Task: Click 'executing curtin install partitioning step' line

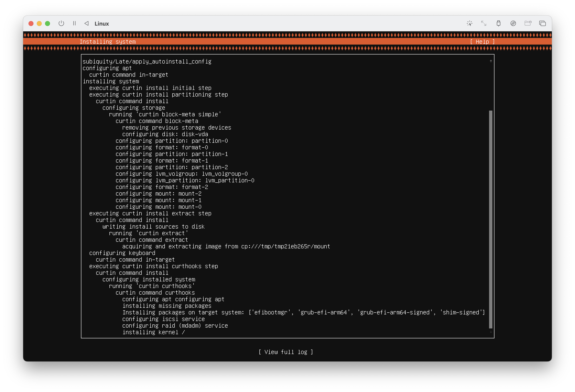Action: point(158,95)
